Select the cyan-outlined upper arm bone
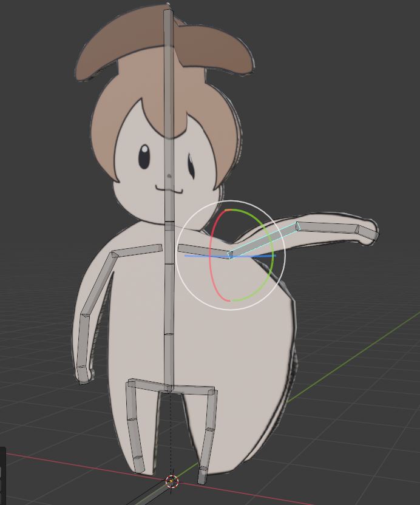The height and width of the screenshot is (505, 420). click(x=264, y=240)
